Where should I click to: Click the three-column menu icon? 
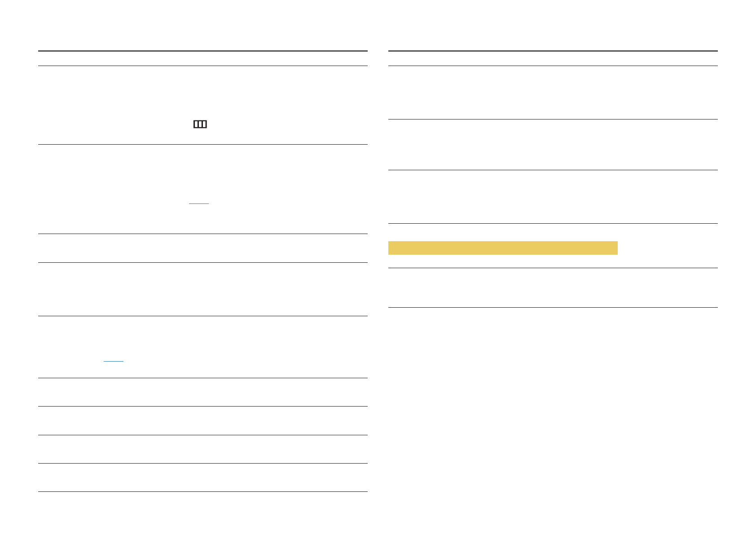click(200, 124)
